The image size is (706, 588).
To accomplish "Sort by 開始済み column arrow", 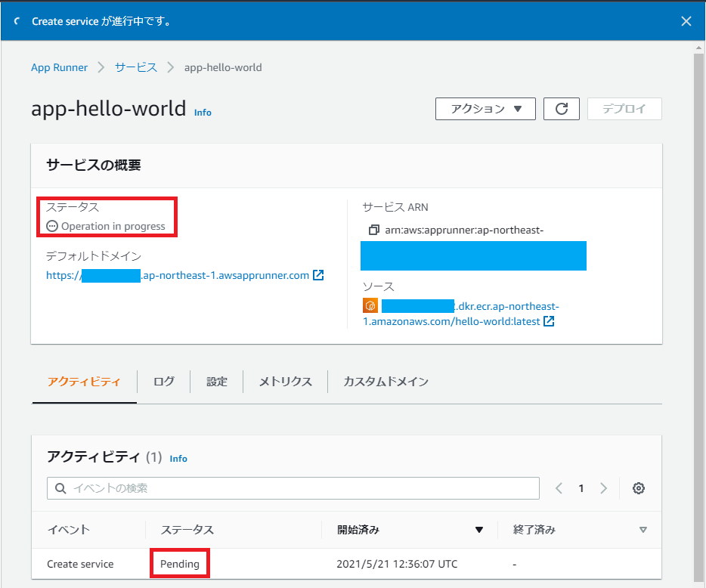I will point(479,530).
